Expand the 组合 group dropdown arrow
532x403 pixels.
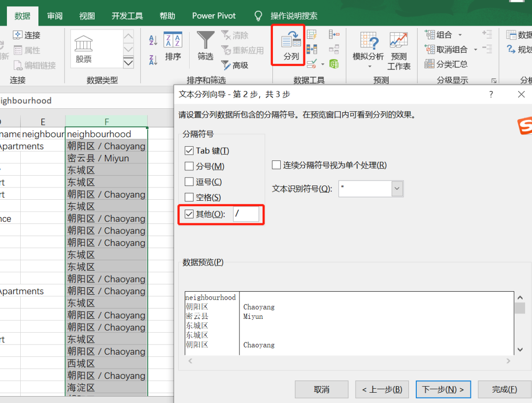click(460, 35)
